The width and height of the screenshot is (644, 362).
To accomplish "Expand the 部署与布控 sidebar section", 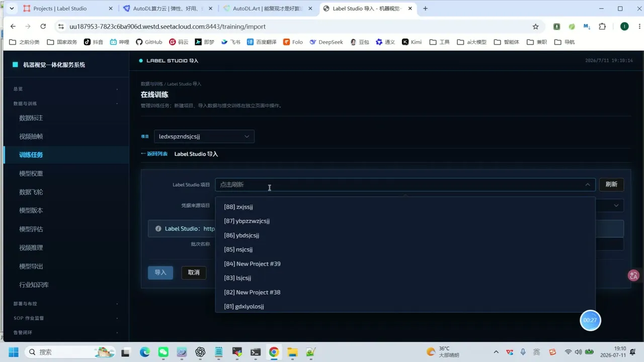I will (x=65, y=304).
